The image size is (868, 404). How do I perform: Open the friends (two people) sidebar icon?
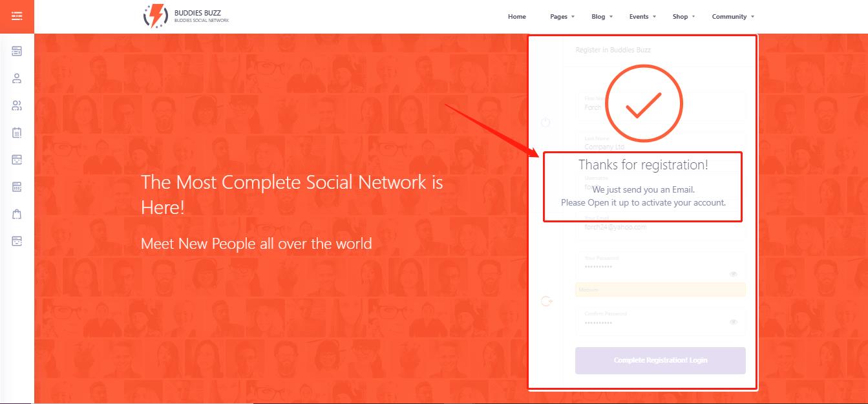click(x=17, y=105)
